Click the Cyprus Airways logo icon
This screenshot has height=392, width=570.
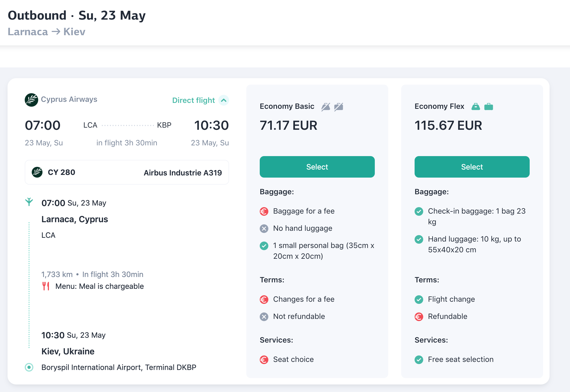coord(31,100)
